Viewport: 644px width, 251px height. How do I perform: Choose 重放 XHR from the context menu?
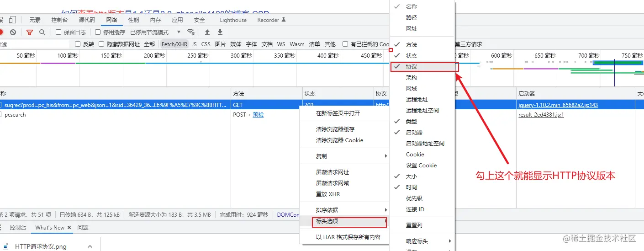click(343, 194)
